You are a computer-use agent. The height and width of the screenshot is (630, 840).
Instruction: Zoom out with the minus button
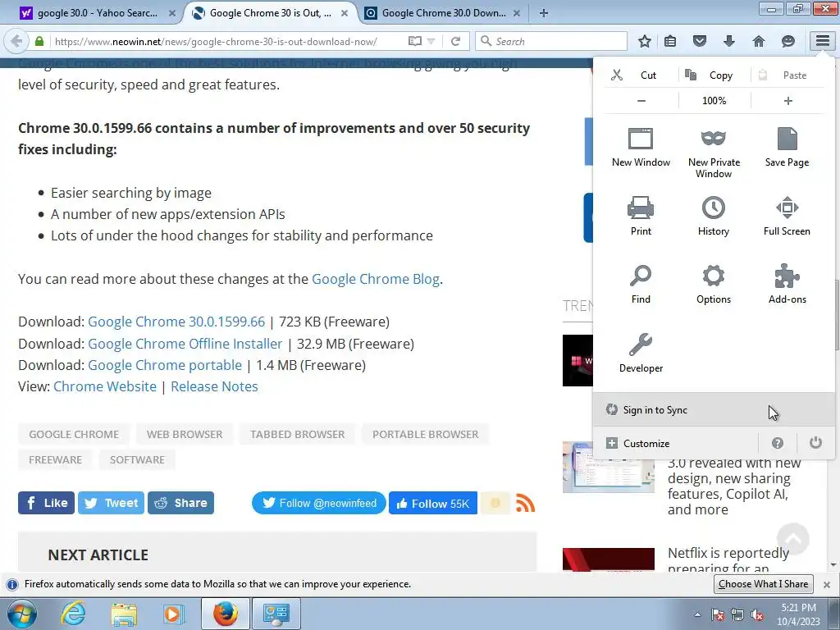641,101
